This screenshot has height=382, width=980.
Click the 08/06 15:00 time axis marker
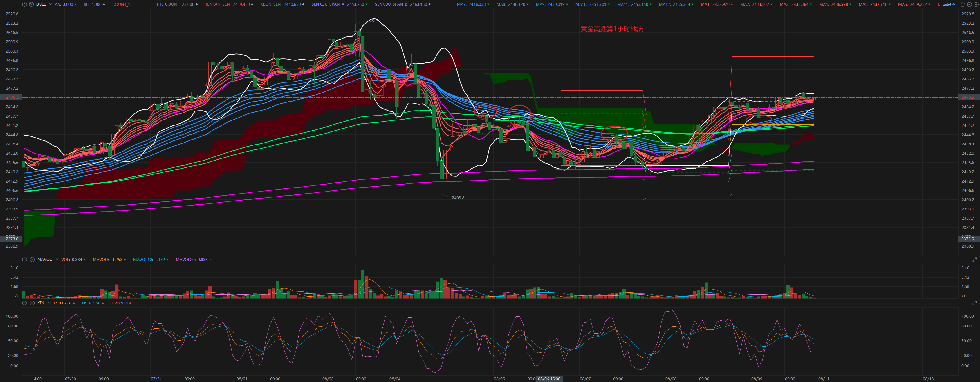tap(549, 379)
